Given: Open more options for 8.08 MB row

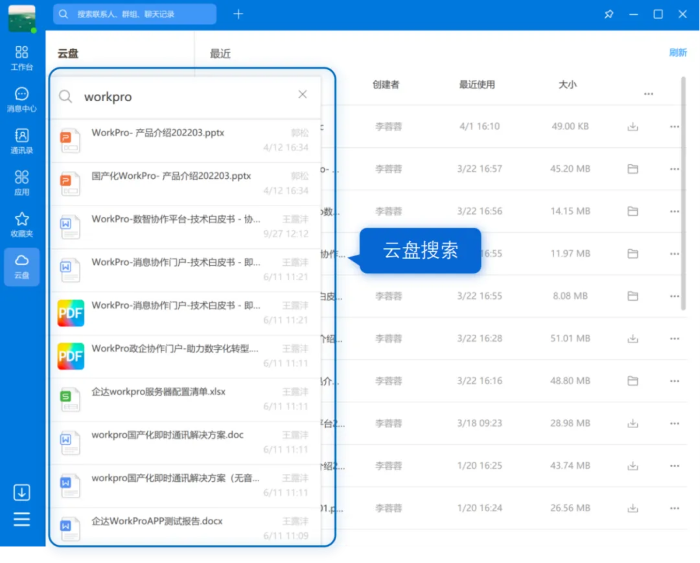Looking at the screenshot, I should click(x=675, y=296).
